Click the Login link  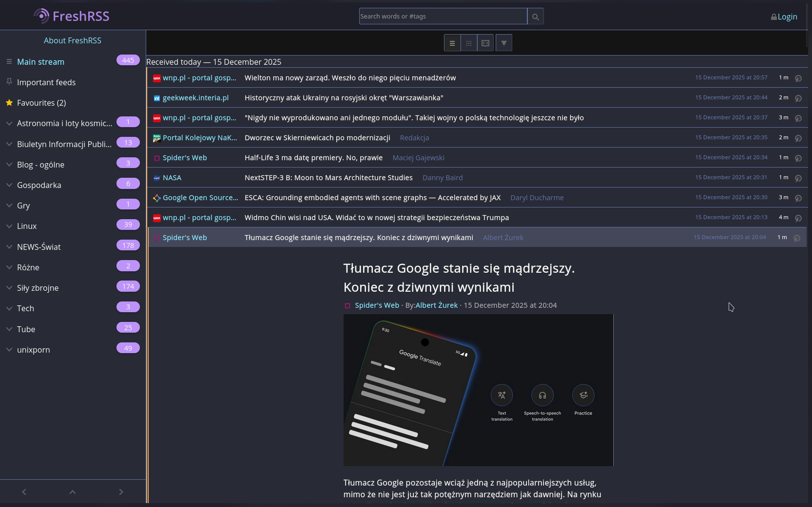[x=787, y=17]
